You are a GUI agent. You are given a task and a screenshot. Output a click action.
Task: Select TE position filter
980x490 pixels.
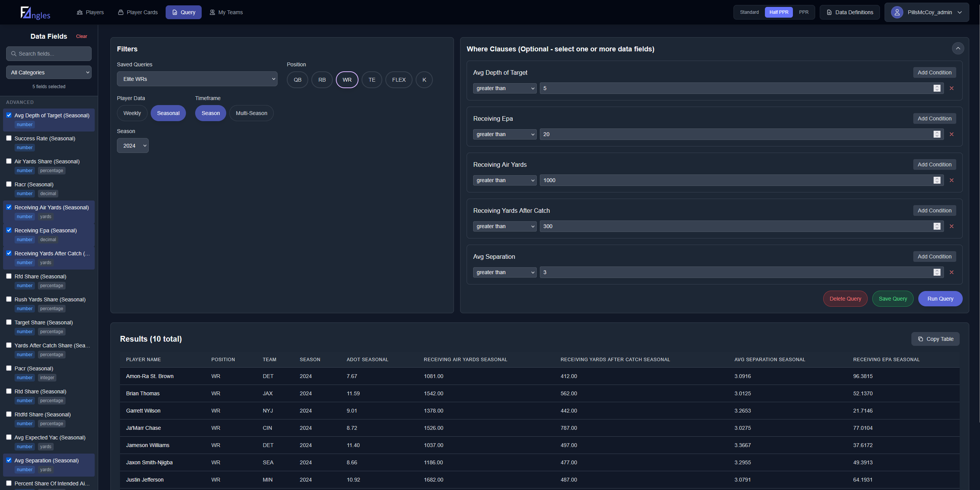(x=372, y=80)
